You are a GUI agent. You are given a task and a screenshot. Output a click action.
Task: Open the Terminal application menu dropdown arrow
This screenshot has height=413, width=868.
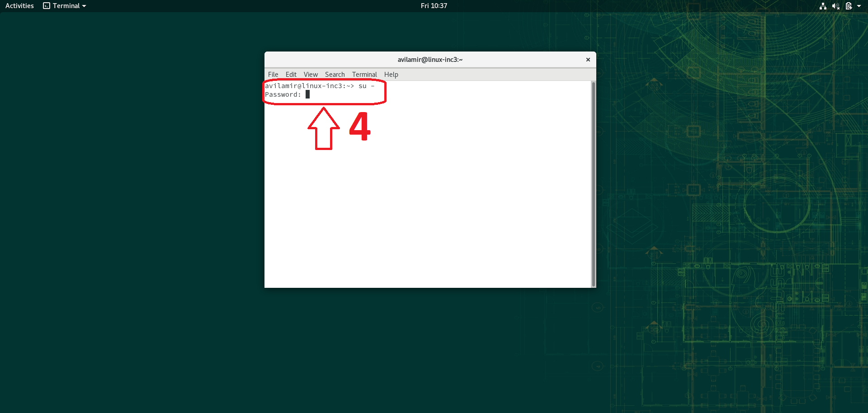click(84, 6)
